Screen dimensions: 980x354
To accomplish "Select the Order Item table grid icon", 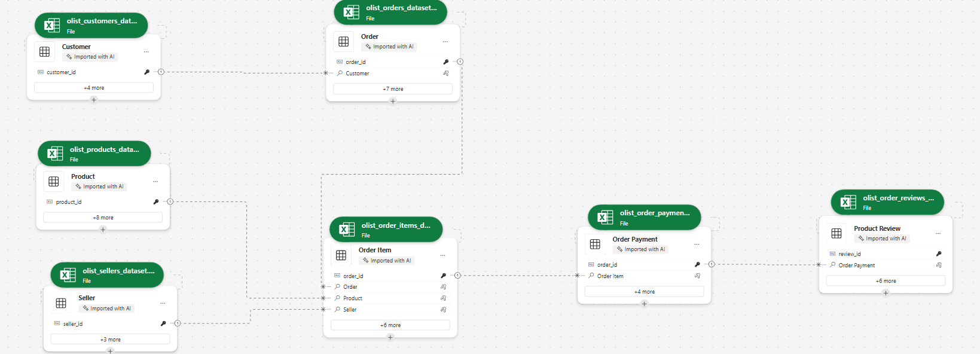I will pyautogui.click(x=341, y=255).
